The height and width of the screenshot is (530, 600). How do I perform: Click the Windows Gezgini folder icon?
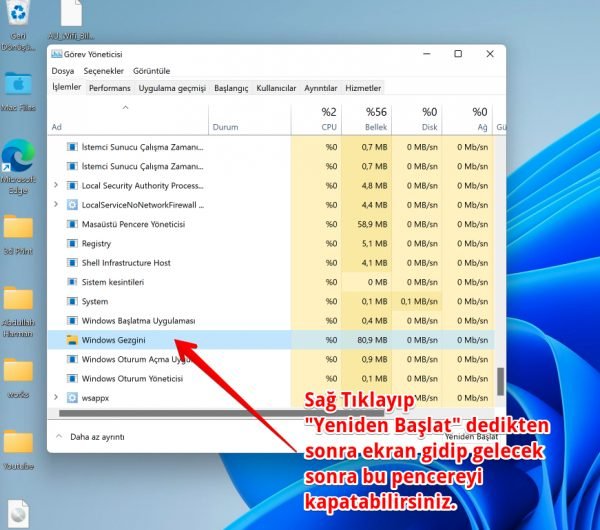[x=72, y=340]
